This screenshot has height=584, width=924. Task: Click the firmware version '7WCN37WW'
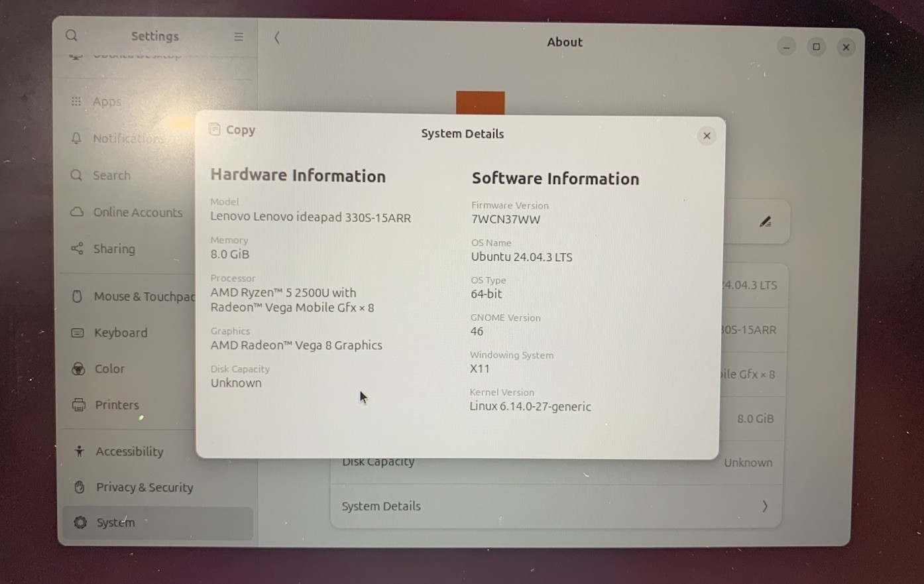[506, 219]
